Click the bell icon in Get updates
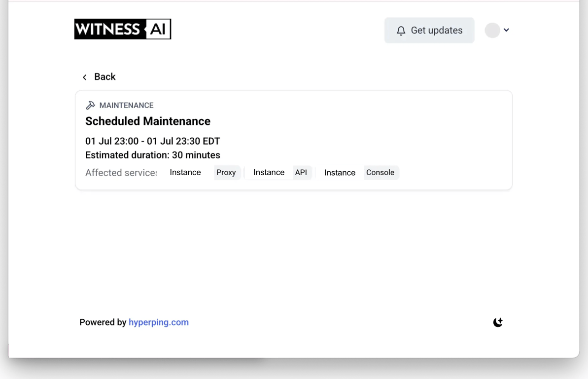Image resolution: width=588 pixels, height=379 pixels. pos(401,31)
